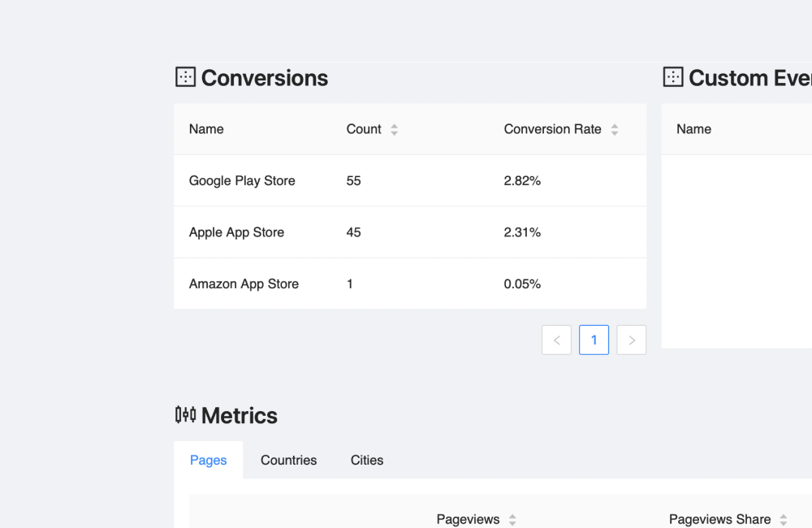Open the Countries tab
812x528 pixels.
[x=288, y=460]
